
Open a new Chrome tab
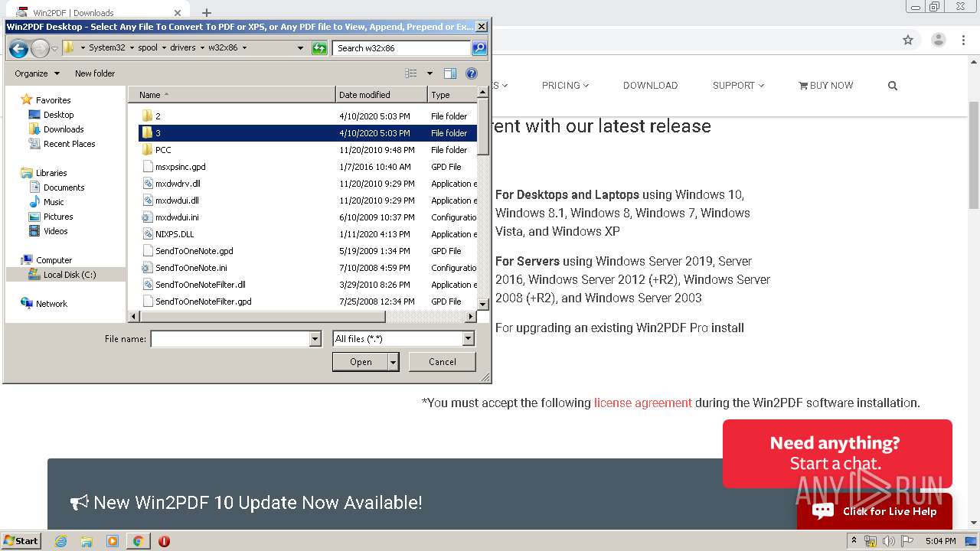click(x=206, y=13)
